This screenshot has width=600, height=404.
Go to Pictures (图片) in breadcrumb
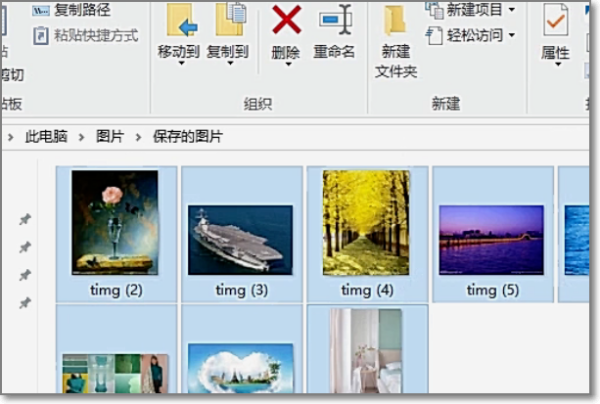(x=110, y=136)
